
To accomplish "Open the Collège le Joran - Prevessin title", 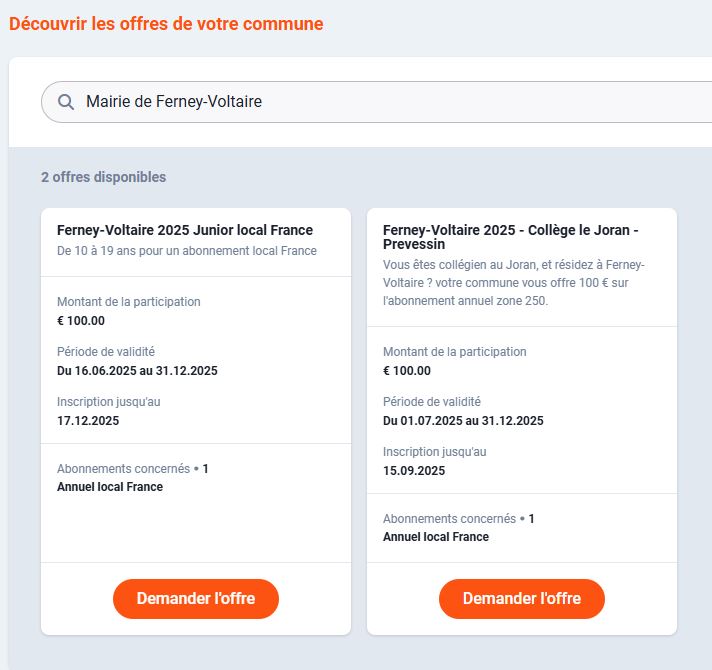I will tap(511, 237).
